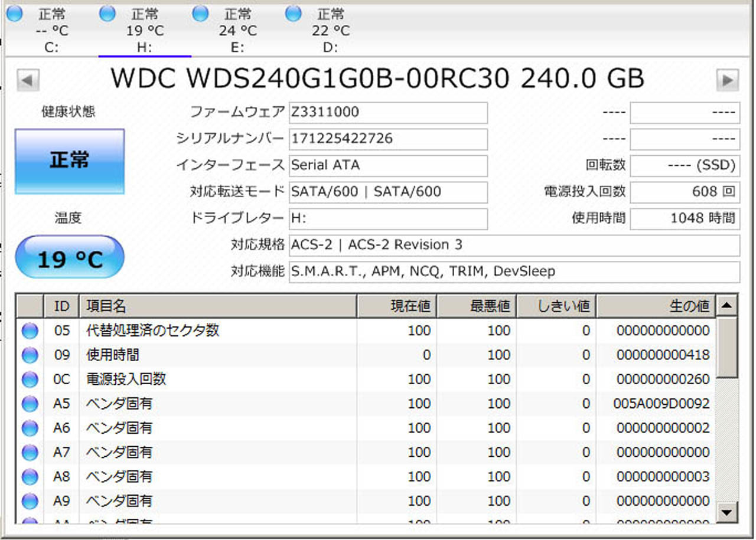Click current value 0 in row 09
Viewport: 756px width, 540px height.
(x=426, y=355)
